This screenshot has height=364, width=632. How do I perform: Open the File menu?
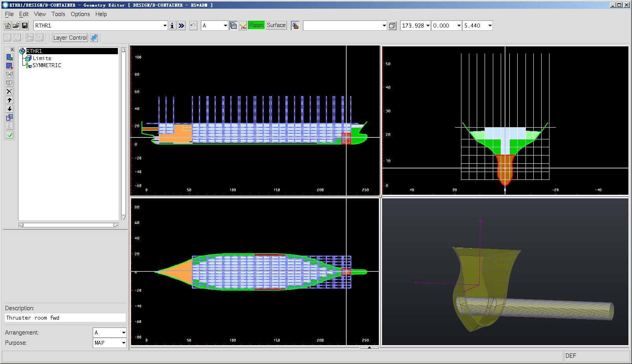[x=9, y=14]
